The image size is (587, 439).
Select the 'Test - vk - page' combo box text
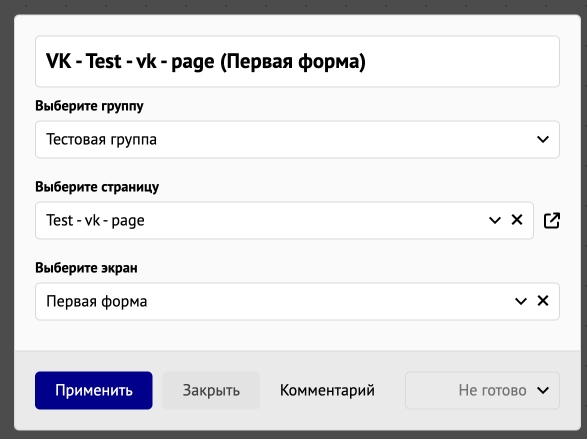[x=95, y=220]
